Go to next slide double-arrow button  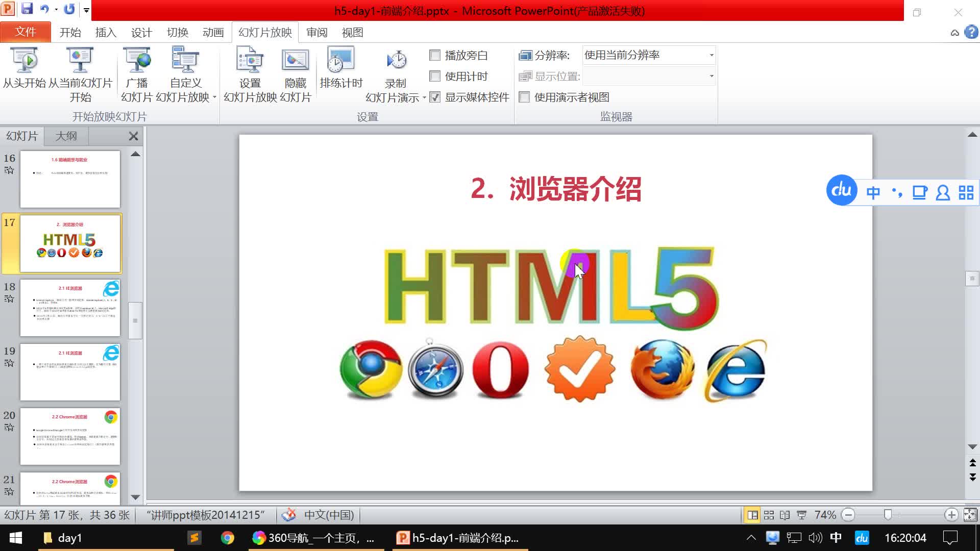point(972,477)
